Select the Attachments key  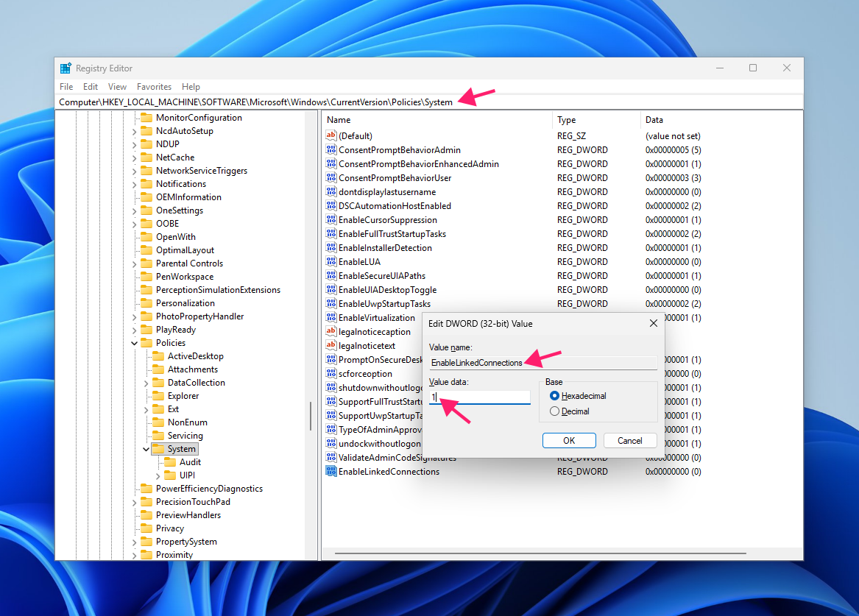(192, 369)
